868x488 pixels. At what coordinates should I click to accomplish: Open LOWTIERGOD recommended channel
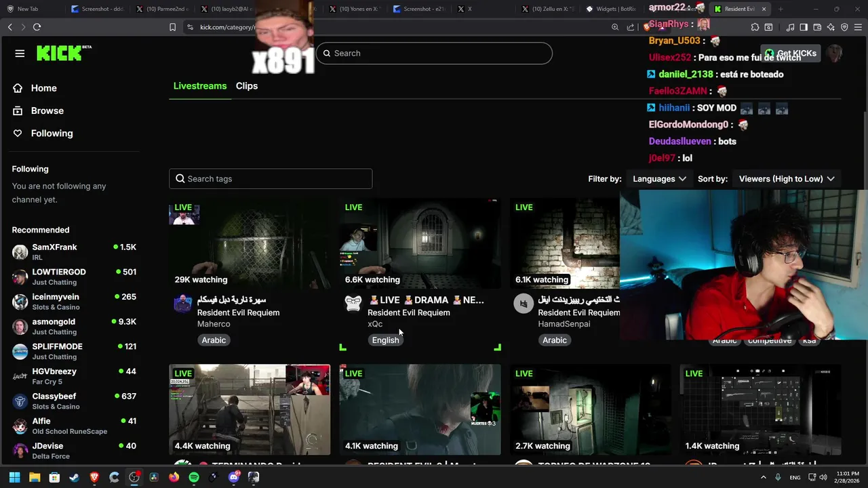click(74, 277)
